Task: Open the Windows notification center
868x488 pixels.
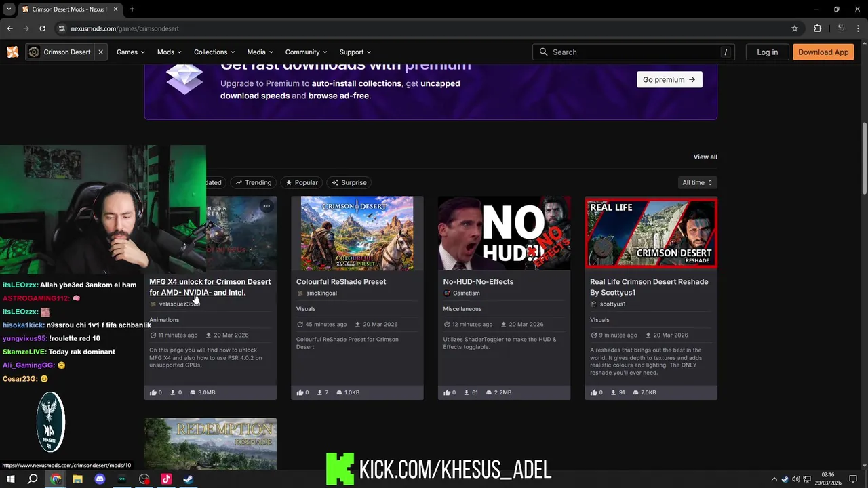Action: tap(853, 479)
